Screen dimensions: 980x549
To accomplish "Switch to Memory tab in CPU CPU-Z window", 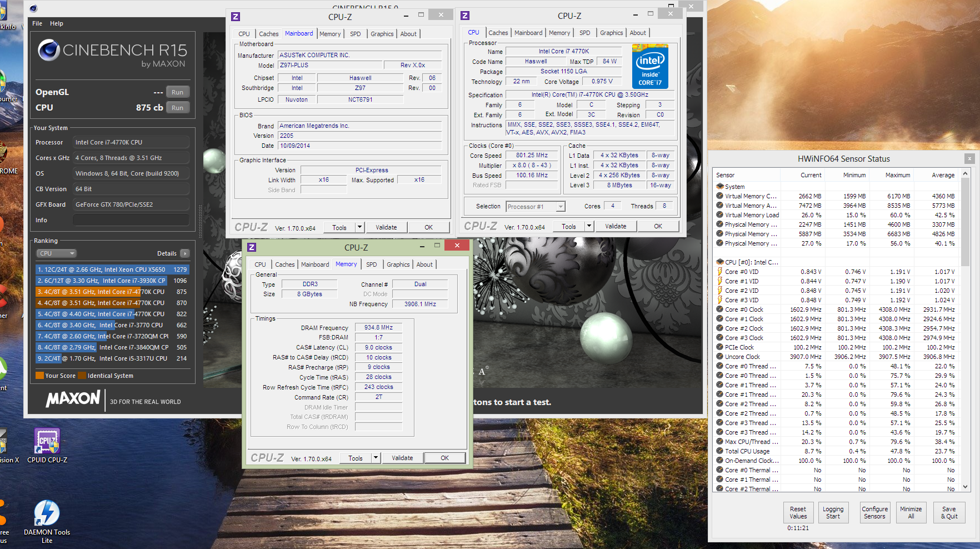I will coord(559,33).
